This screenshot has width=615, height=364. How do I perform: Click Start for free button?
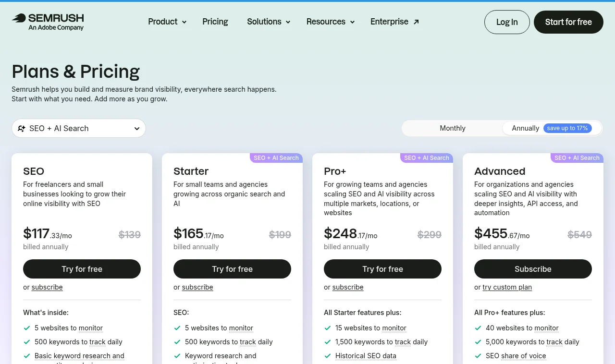point(568,22)
